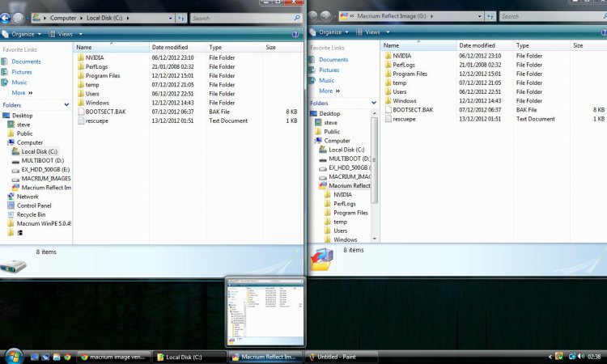Viewport: 607px width, 364px height.
Task: Open Organize menu in Local Disk window
Action: pos(22,34)
